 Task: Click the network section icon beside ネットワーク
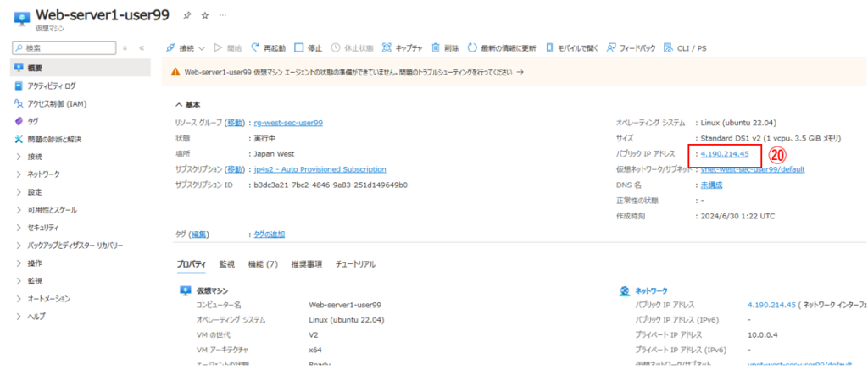pyautogui.click(x=625, y=290)
